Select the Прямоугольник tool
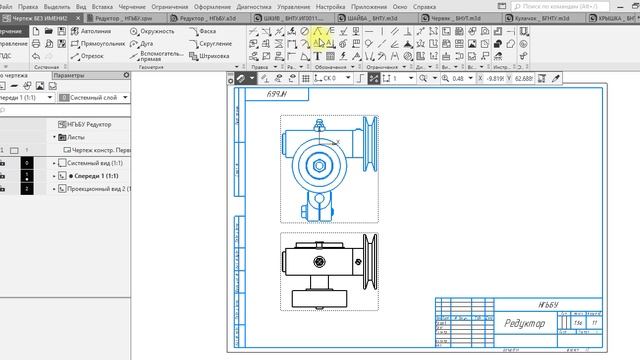640x360 pixels. pyautogui.click(x=98, y=44)
